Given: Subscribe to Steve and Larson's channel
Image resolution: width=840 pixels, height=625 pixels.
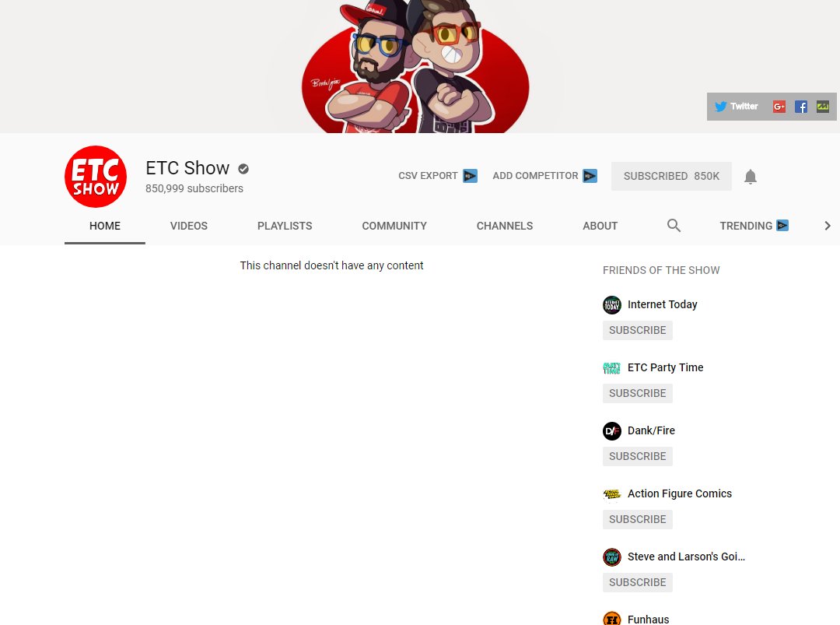Looking at the screenshot, I should click(638, 583).
